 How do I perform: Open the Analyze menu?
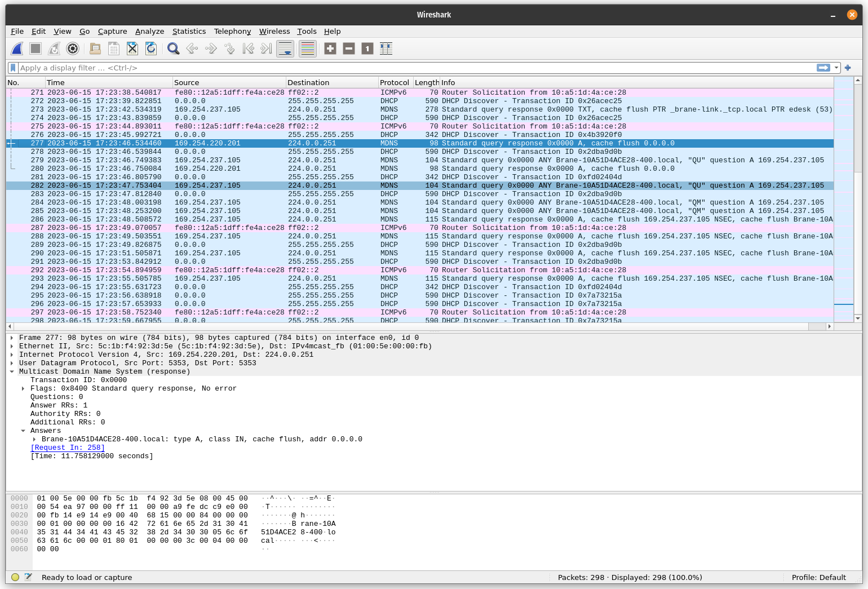click(x=149, y=32)
